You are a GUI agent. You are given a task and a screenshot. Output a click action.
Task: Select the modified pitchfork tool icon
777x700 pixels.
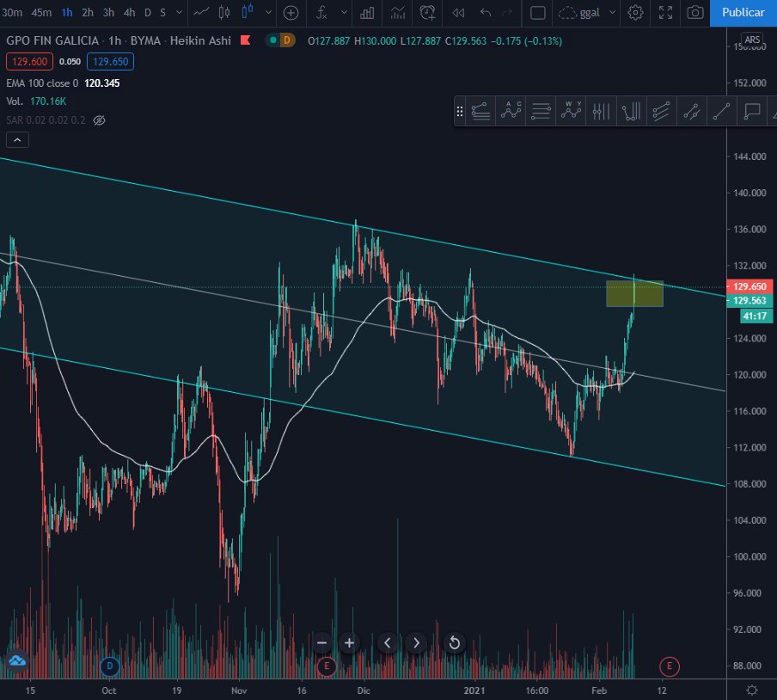click(x=601, y=112)
